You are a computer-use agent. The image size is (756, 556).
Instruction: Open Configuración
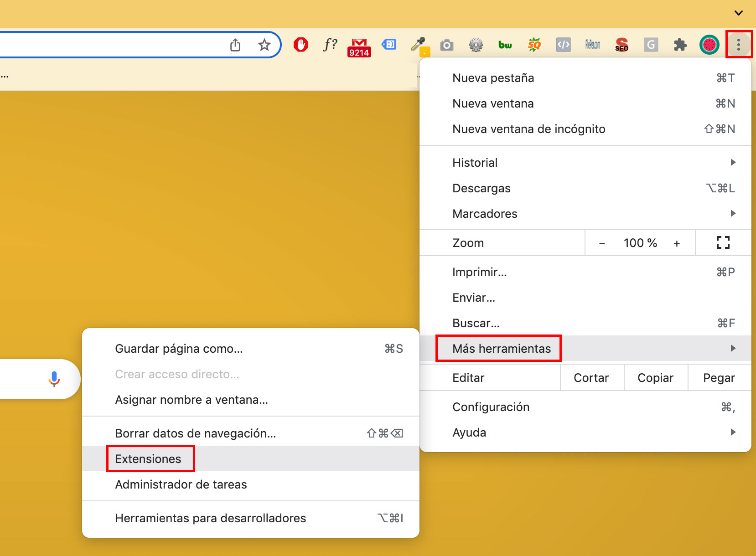585,407
